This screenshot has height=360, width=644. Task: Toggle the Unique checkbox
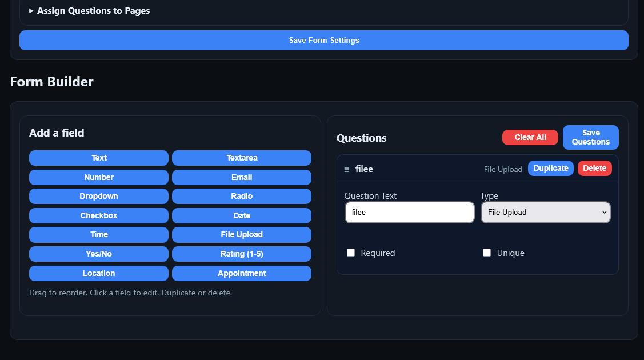point(487,253)
